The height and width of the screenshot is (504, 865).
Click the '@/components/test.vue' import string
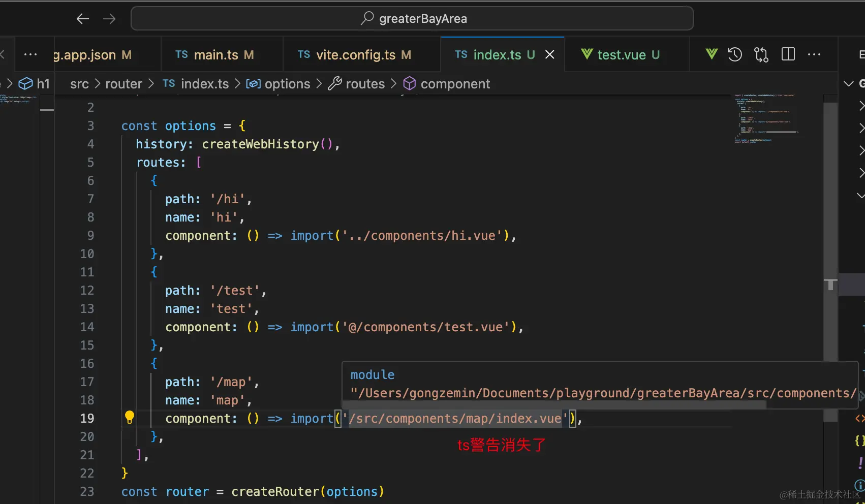point(425,327)
